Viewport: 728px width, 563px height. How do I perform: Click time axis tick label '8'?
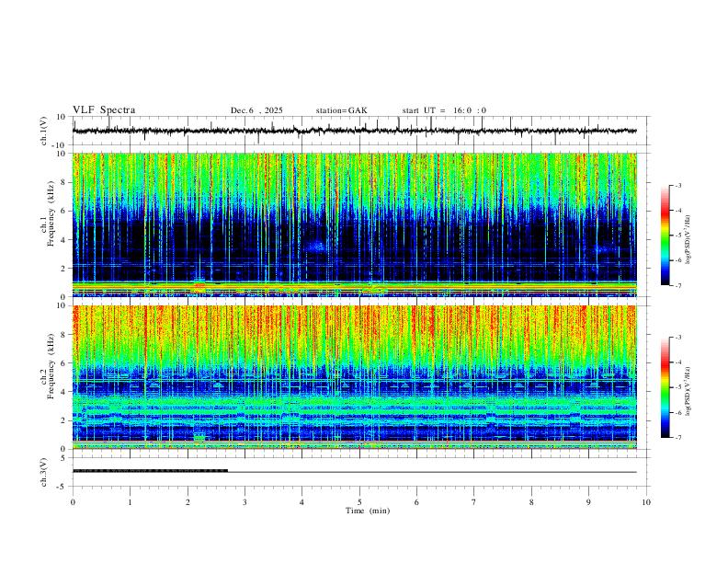click(531, 502)
